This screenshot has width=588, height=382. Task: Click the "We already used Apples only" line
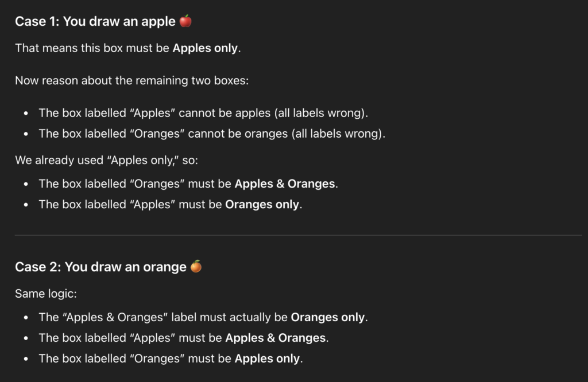pos(106,160)
